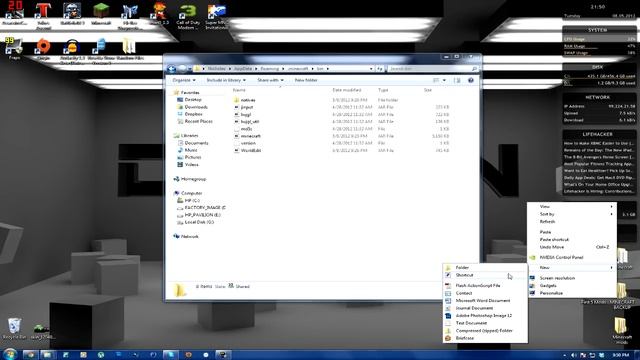Click Gadgets in the context menu
Image resolution: width=640 pixels, height=360 pixels.
[x=571, y=286]
